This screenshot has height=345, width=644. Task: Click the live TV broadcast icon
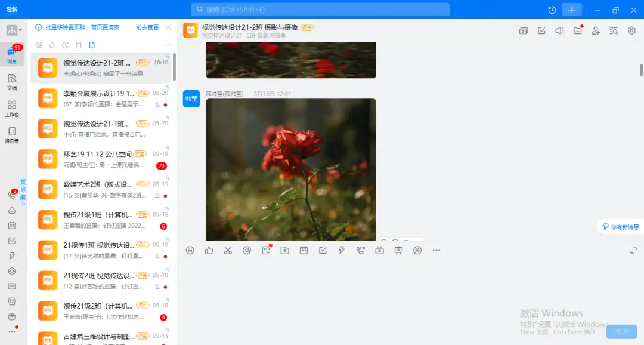(379, 251)
